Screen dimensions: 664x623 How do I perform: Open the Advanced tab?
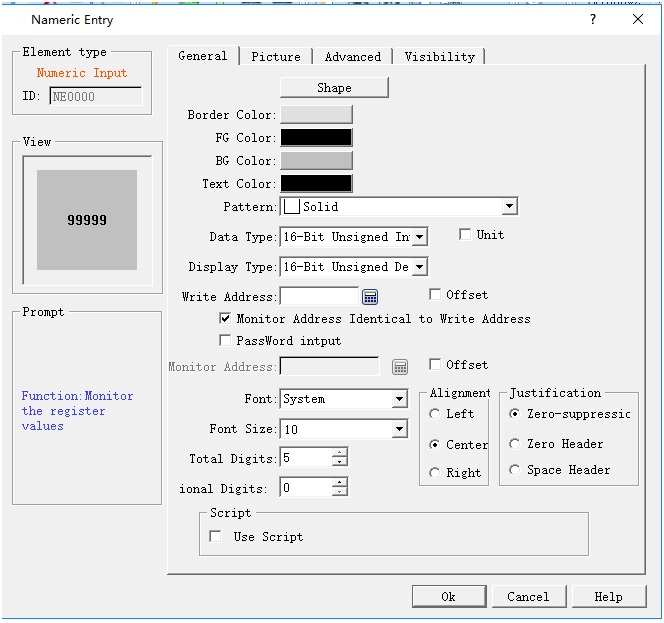point(353,57)
